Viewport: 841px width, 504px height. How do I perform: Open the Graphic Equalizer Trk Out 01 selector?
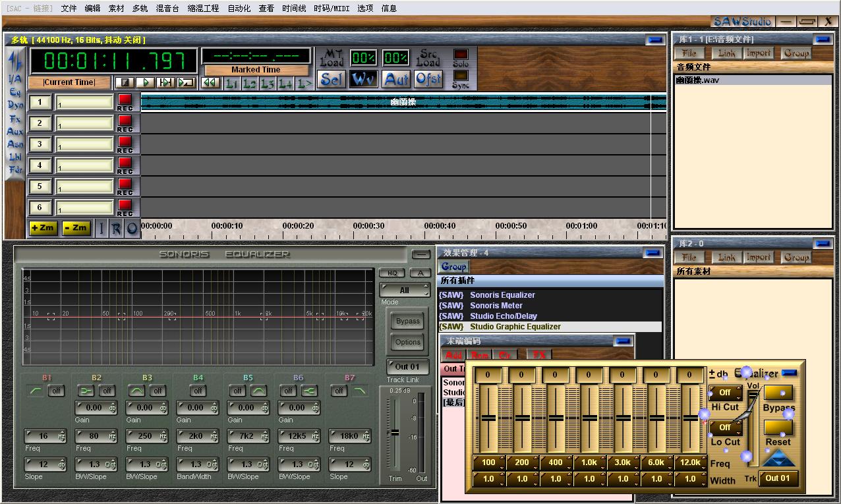(x=777, y=478)
